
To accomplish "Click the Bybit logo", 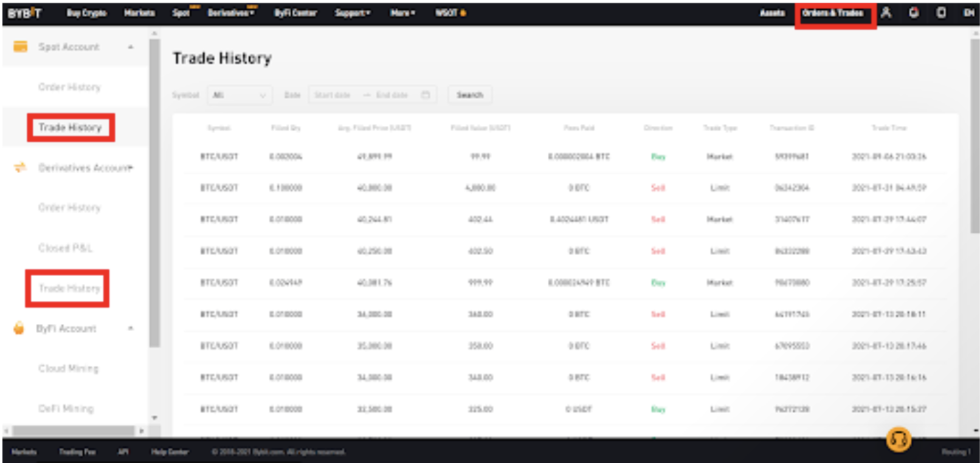I will [x=24, y=13].
